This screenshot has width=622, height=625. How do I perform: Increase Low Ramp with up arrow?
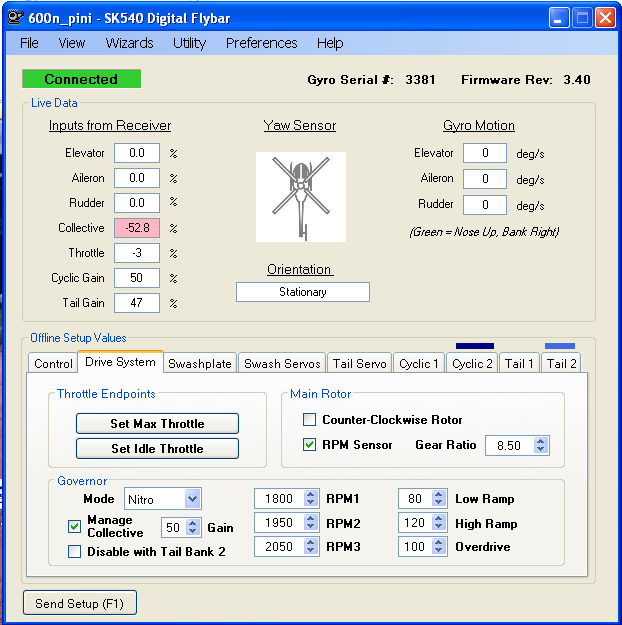coord(439,494)
